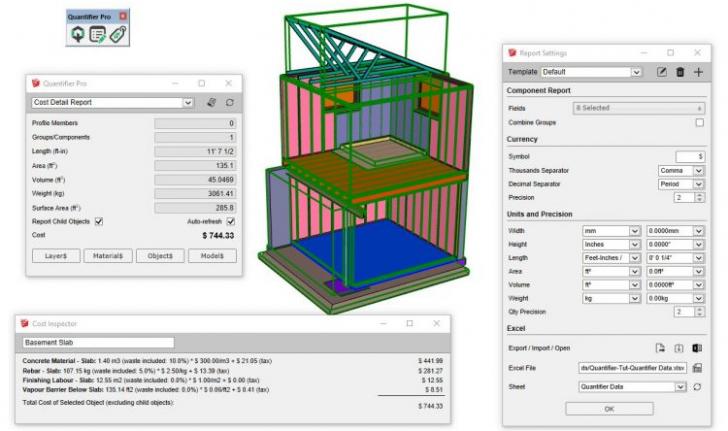728x431 pixels.
Task: Disable Auto-refresh checkbox
Action: pos(231,222)
